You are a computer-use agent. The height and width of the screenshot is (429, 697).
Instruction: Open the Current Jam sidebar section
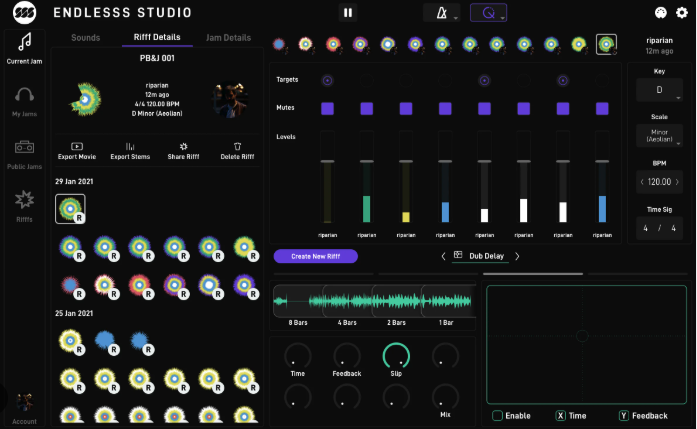(24, 48)
